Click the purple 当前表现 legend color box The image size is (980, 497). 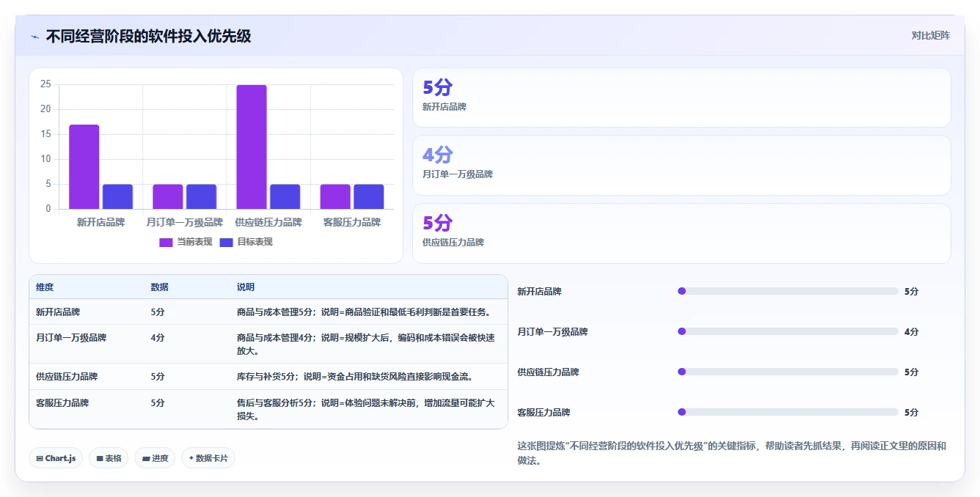[166, 242]
